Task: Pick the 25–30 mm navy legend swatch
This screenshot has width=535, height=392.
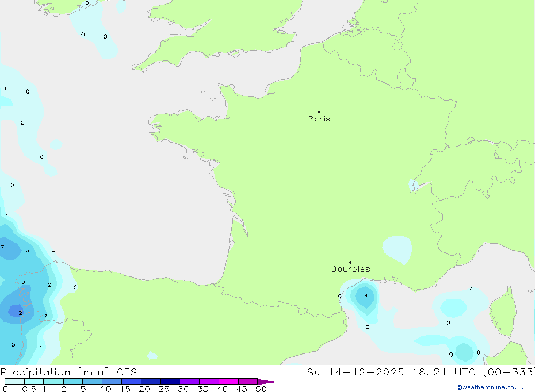Action: coord(170,381)
